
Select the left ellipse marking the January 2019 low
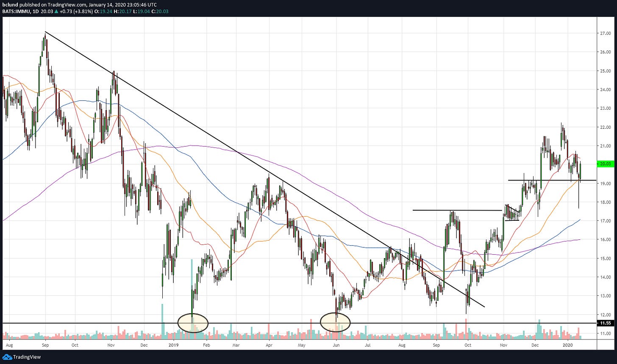click(193, 323)
